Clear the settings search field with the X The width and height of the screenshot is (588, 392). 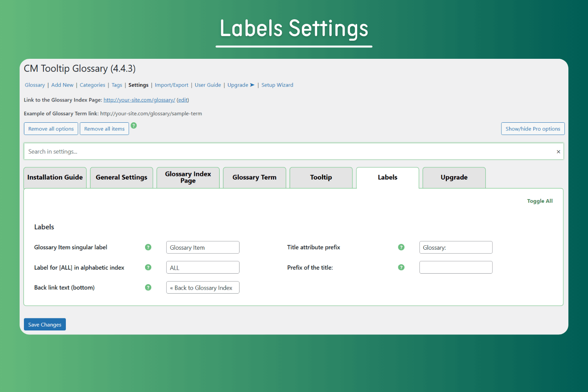[x=558, y=151]
